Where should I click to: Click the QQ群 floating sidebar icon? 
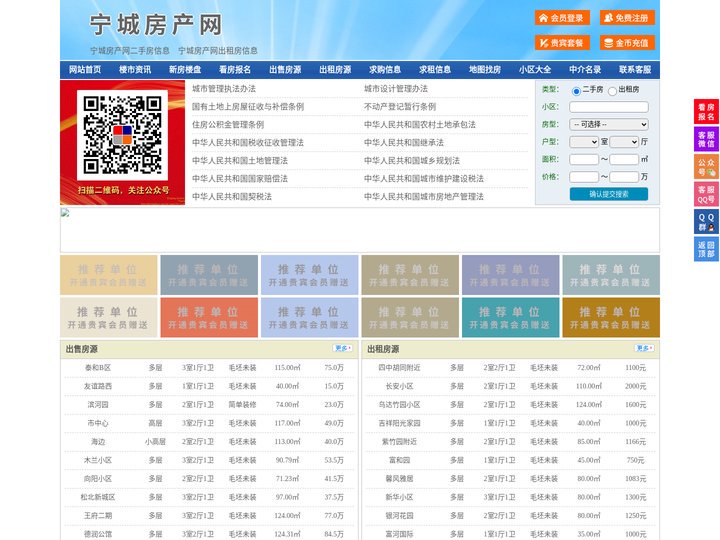click(x=706, y=222)
